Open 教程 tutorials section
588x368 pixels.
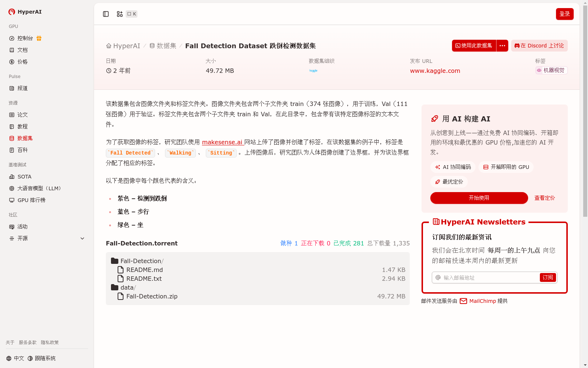tap(18, 127)
